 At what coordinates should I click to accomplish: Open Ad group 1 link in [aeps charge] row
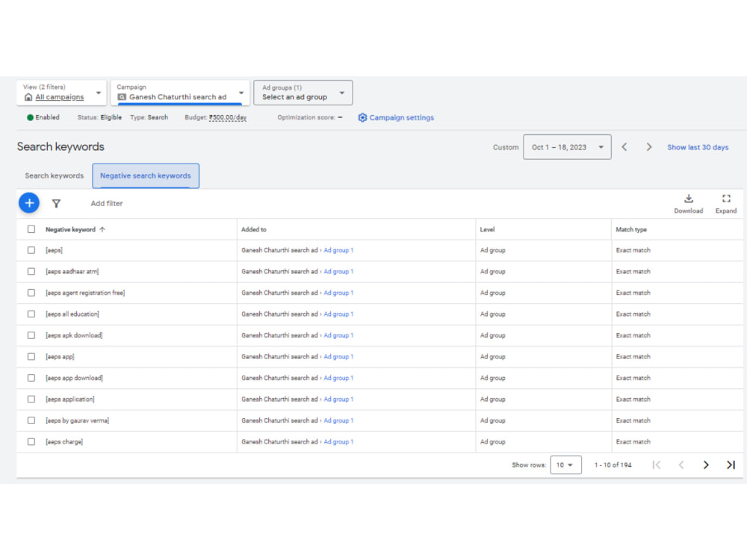(x=338, y=442)
